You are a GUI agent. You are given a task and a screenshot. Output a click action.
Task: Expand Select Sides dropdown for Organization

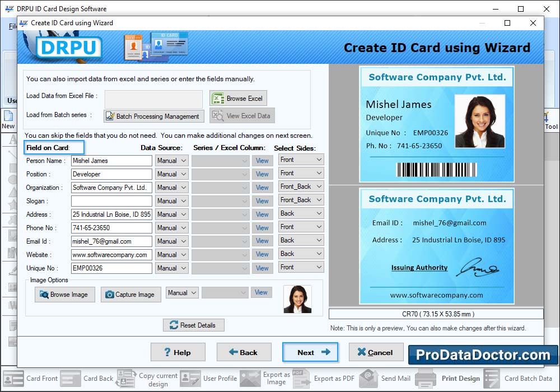(x=301, y=186)
